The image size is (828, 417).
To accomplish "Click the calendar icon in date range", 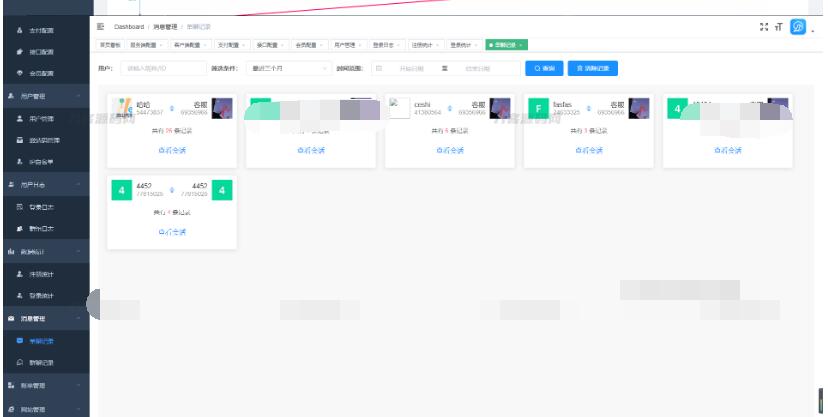I will click(x=379, y=69).
